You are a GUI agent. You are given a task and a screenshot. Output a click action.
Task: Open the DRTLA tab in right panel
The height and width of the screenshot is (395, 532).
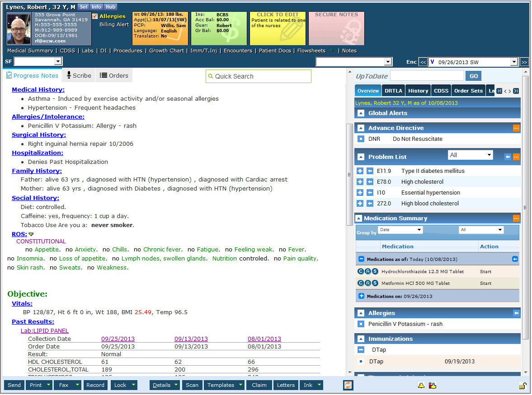click(393, 91)
